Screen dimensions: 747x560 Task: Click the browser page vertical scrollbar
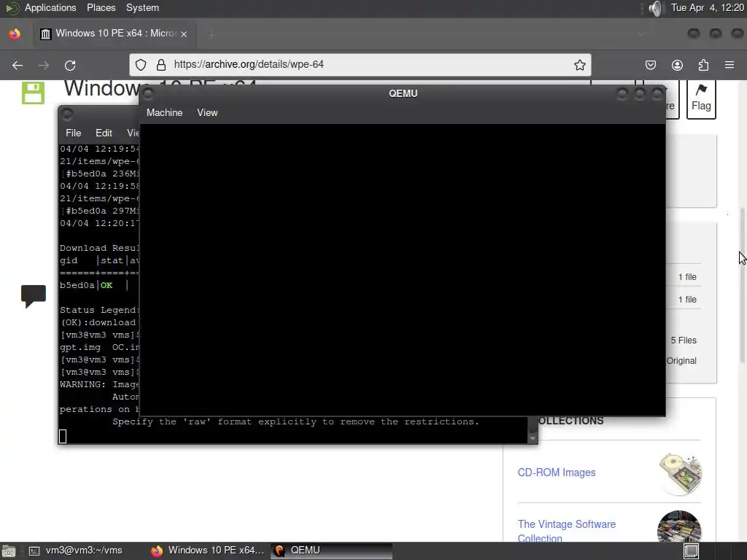pos(742,286)
